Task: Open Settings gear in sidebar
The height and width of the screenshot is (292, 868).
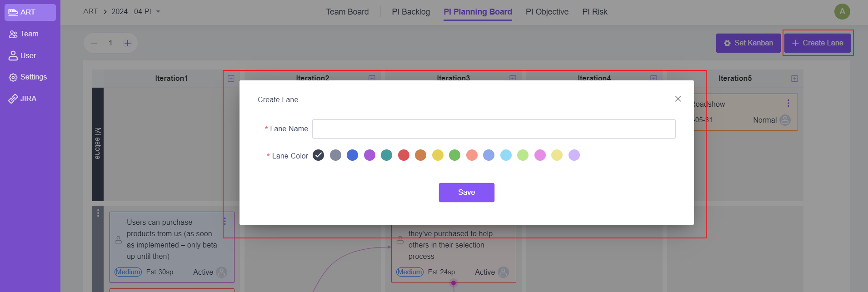Action: point(13,77)
